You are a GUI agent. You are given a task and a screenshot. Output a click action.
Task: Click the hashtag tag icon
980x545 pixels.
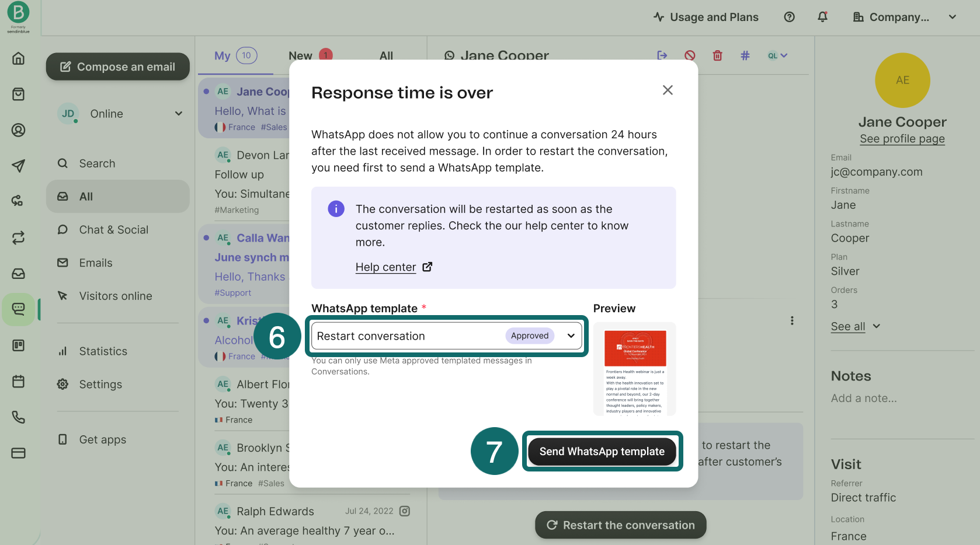[745, 55]
